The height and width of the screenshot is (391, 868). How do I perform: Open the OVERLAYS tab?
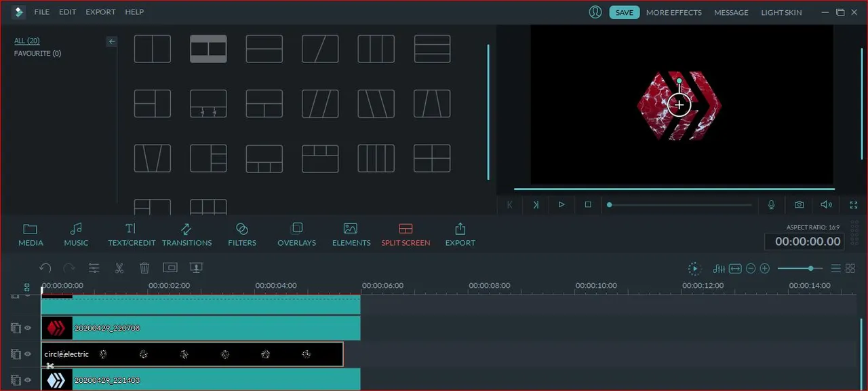click(296, 235)
